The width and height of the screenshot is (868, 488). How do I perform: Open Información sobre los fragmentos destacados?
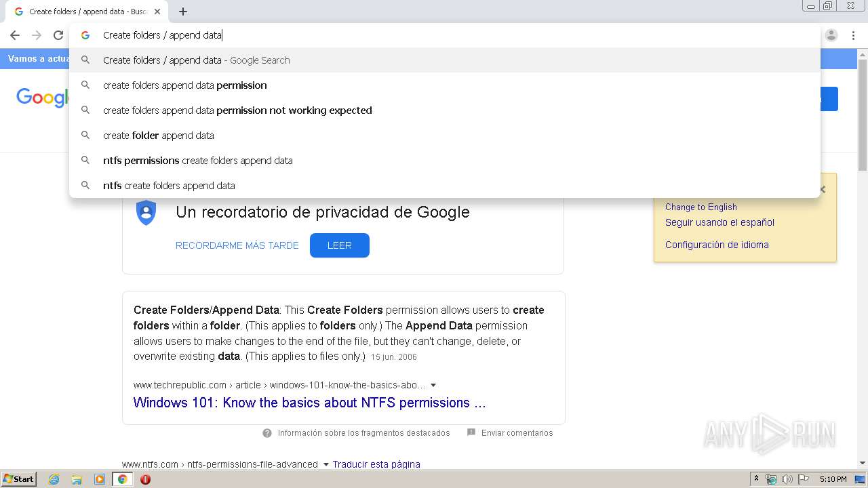(363, 433)
